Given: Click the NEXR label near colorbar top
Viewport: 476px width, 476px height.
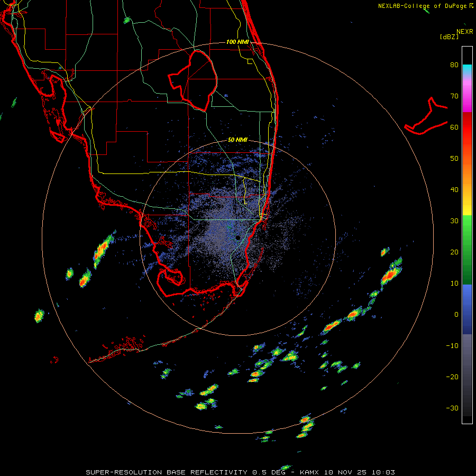Looking at the screenshot, I should (x=465, y=32).
